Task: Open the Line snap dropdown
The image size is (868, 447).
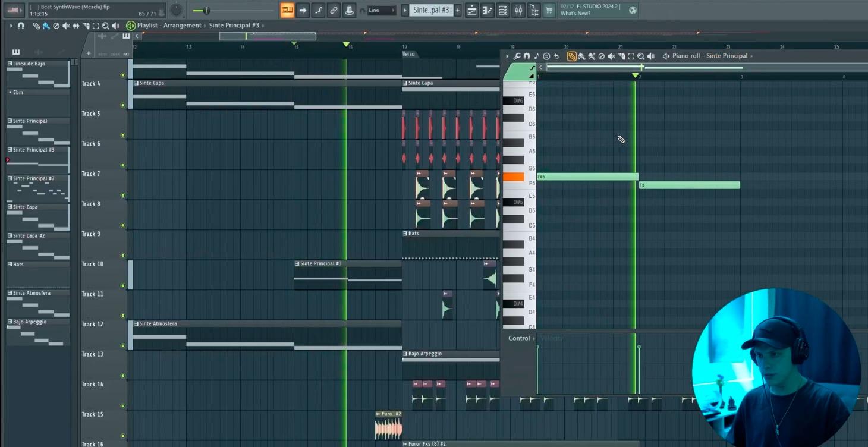Action: [x=382, y=10]
